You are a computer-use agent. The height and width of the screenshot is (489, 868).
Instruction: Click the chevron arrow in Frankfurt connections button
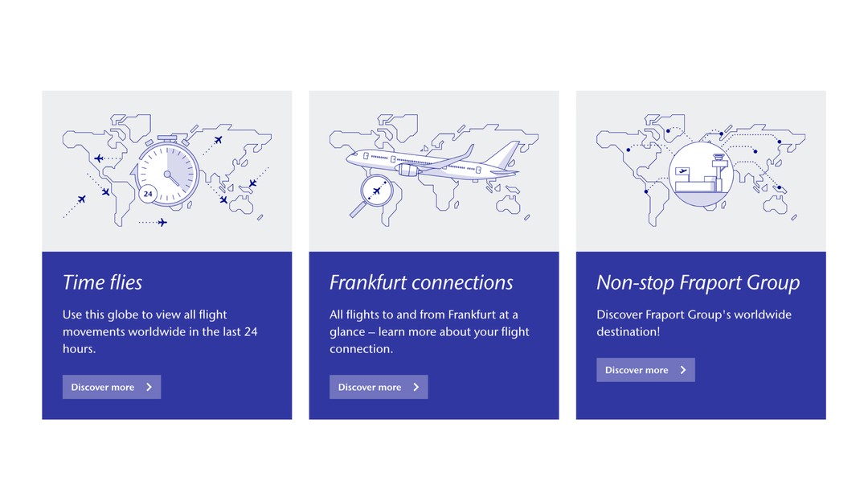[x=416, y=387]
